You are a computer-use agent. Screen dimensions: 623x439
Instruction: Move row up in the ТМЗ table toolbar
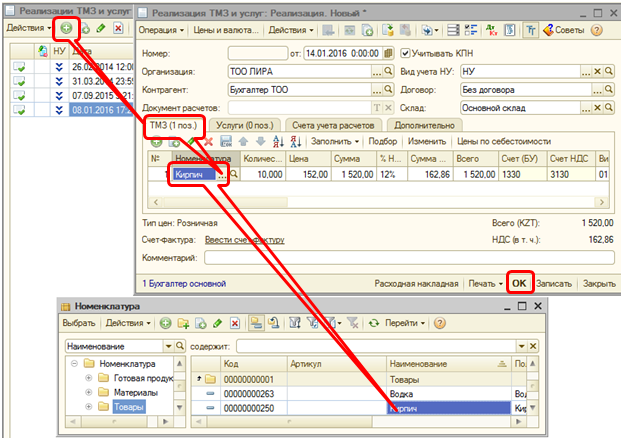[243, 141]
